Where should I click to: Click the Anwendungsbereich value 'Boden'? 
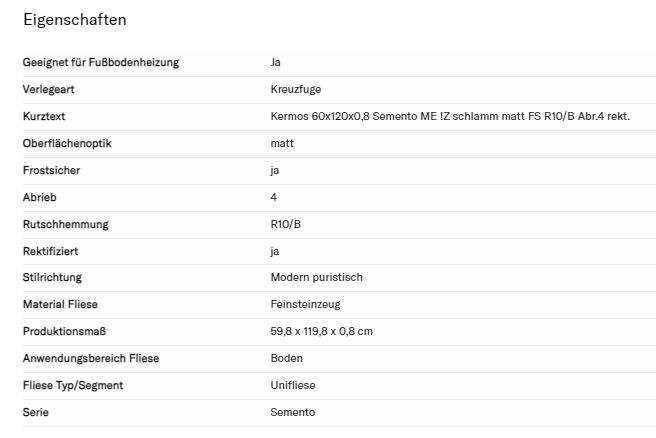pyautogui.click(x=286, y=359)
